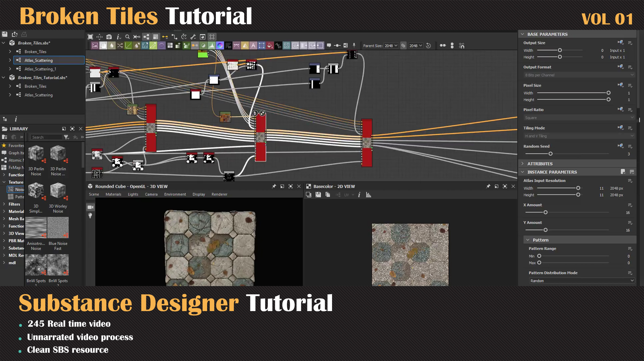Click save icon in 2D view toolbar
This screenshot has height=361, width=644.
point(318,195)
